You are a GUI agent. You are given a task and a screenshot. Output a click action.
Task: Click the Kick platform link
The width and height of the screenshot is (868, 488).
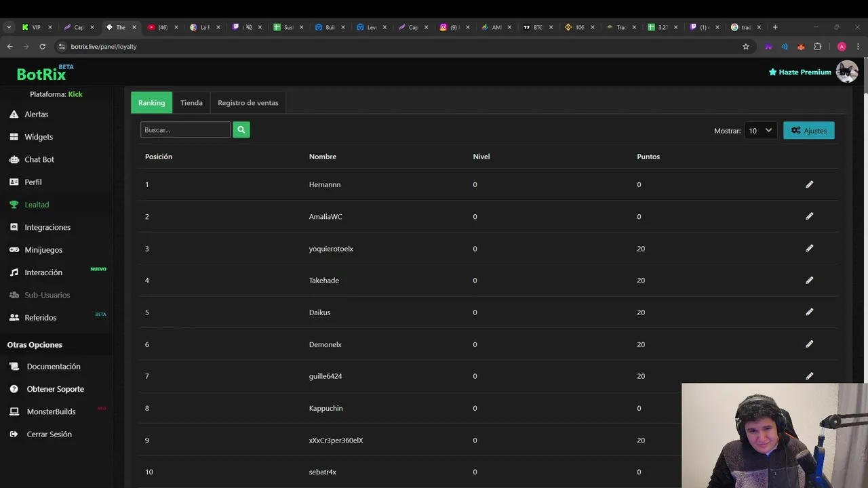pyautogui.click(x=75, y=94)
